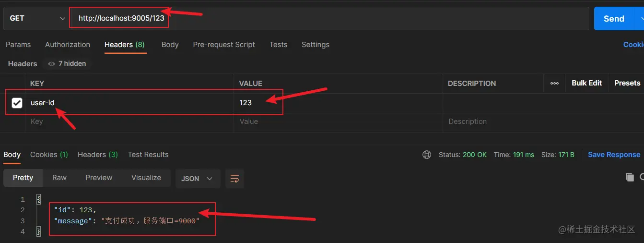Click the network globe icon
The image size is (644, 243).
427,155
